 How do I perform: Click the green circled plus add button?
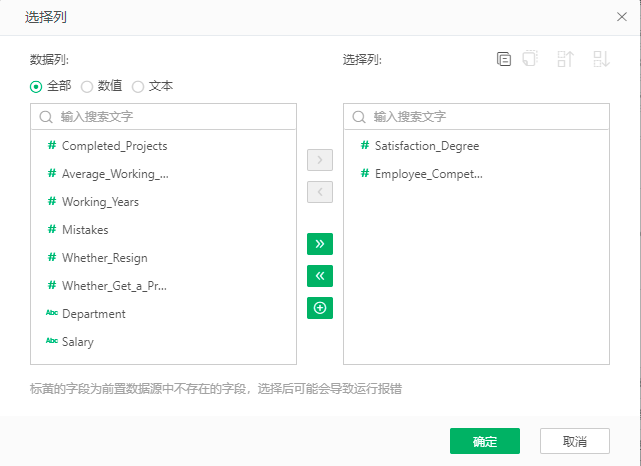pyautogui.click(x=320, y=308)
